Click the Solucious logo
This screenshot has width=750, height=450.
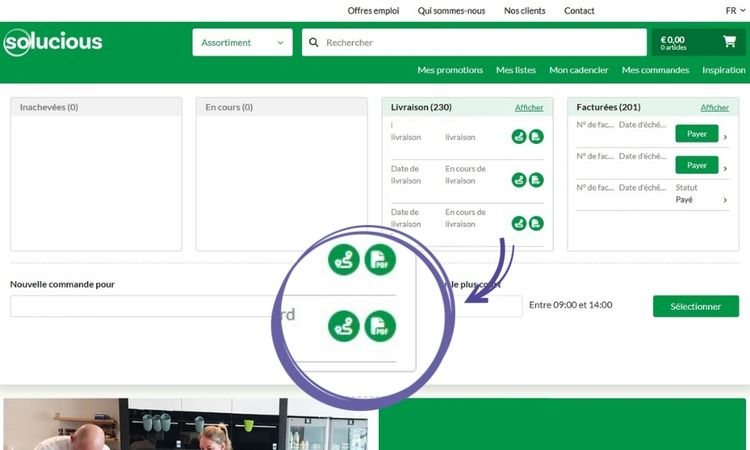click(53, 42)
